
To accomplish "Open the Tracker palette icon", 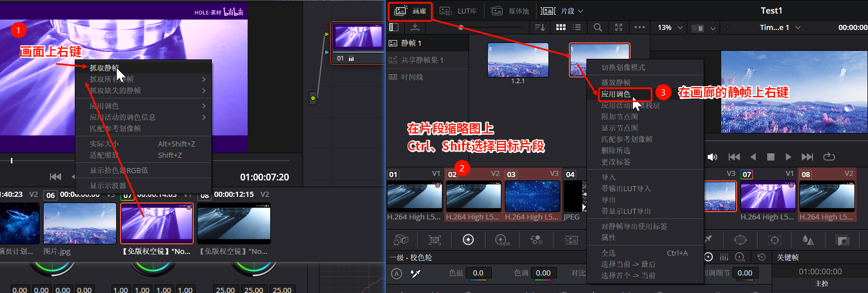I will pyautogui.click(x=775, y=240).
